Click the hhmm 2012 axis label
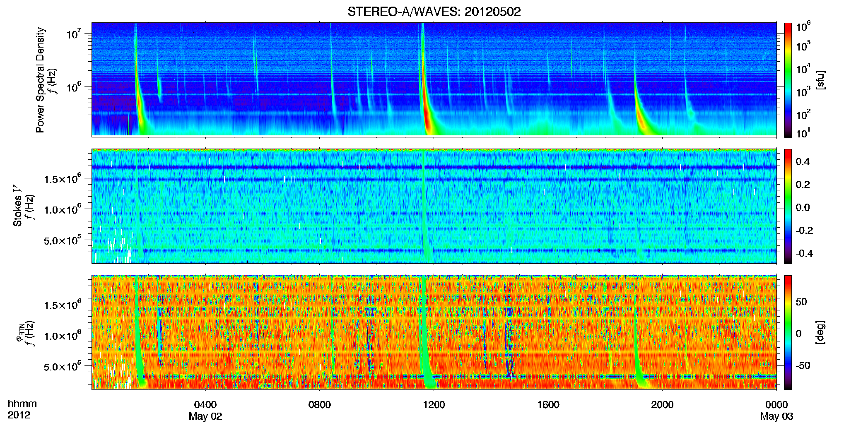The height and width of the screenshot is (447, 868). pos(22,409)
